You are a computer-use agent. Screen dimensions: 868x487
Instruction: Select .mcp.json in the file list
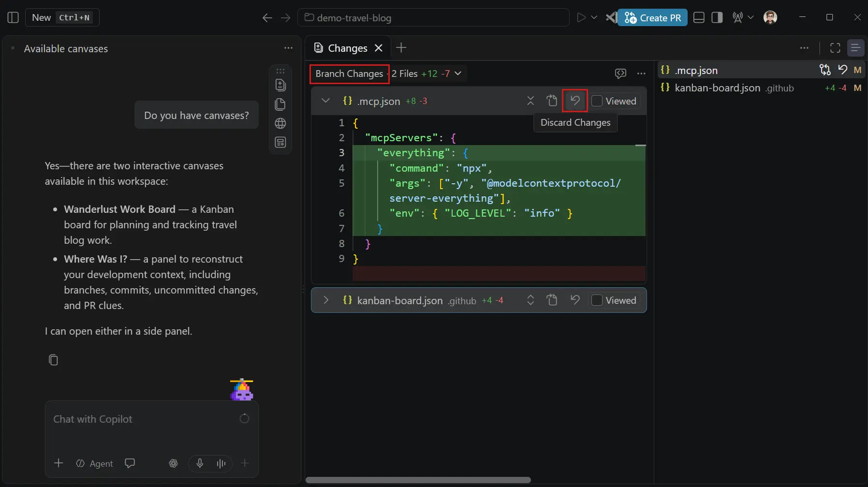click(x=761, y=70)
